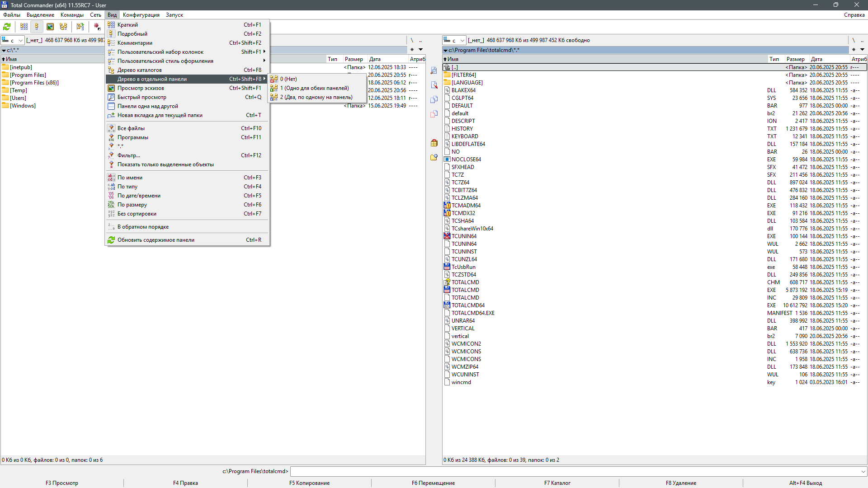This screenshot has width=868, height=488.
Task: Open the command line history dropdown
Action: click(863, 471)
